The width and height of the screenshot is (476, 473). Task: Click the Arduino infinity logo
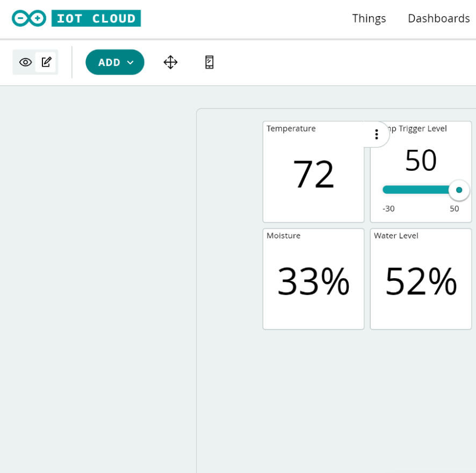point(29,18)
